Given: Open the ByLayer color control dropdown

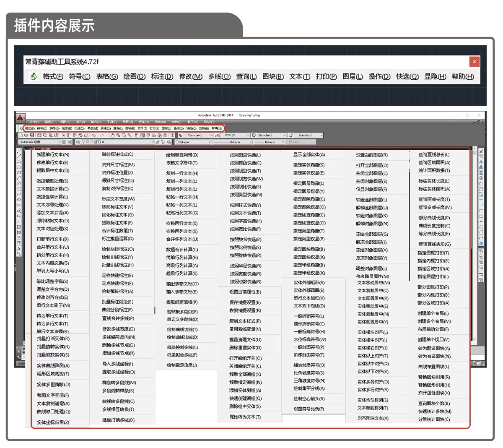Looking at the screenshot, I should (193, 142).
